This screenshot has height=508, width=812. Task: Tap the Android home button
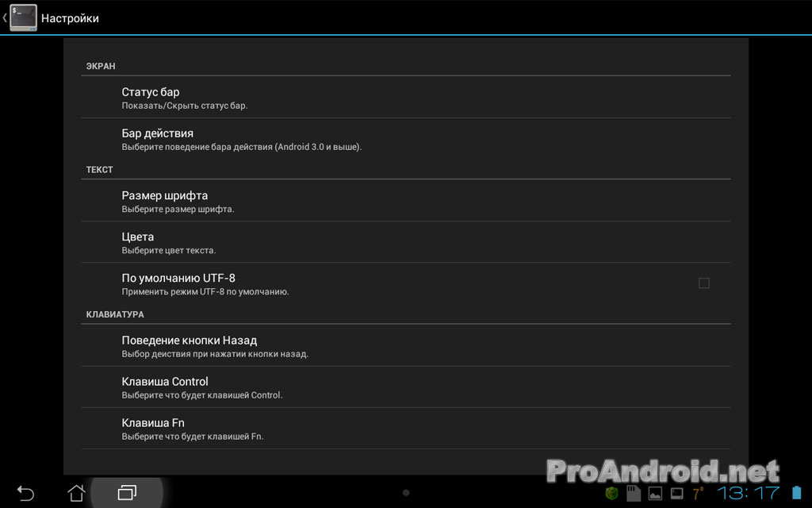point(77,492)
